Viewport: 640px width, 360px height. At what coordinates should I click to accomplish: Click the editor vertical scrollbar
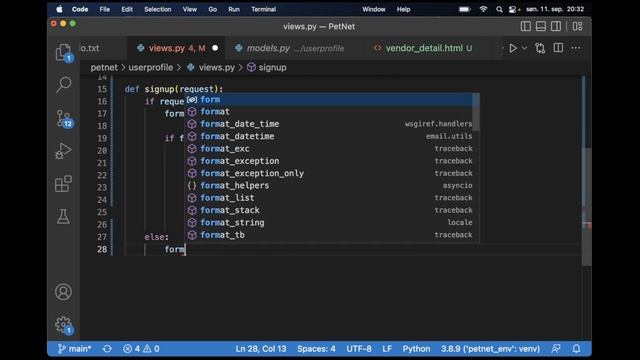pyautogui.click(x=587, y=206)
